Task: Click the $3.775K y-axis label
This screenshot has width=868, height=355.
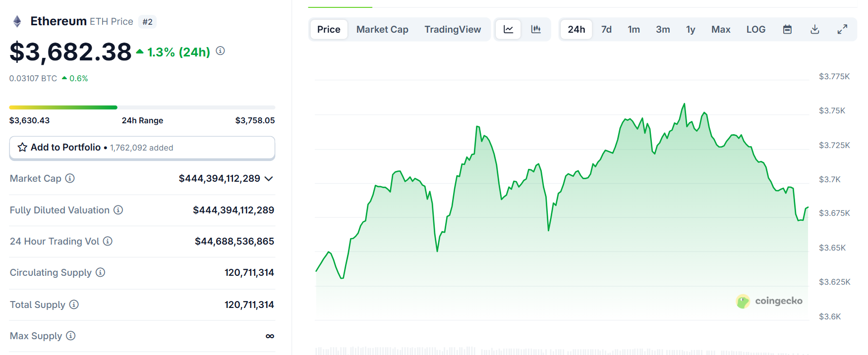Action: [x=834, y=76]
